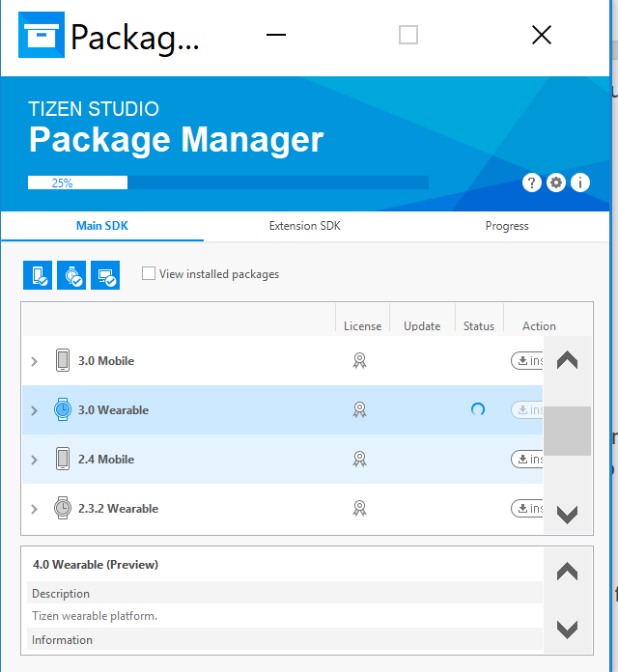The width and height of the screenshot is (618, 672).
Task: Click the Status column header
Action: (479, 326)
